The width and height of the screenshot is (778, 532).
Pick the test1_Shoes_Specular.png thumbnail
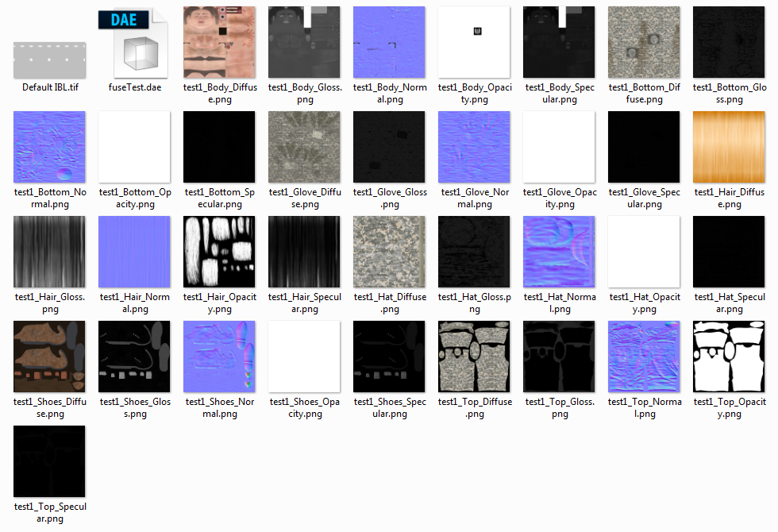(389, 357)
